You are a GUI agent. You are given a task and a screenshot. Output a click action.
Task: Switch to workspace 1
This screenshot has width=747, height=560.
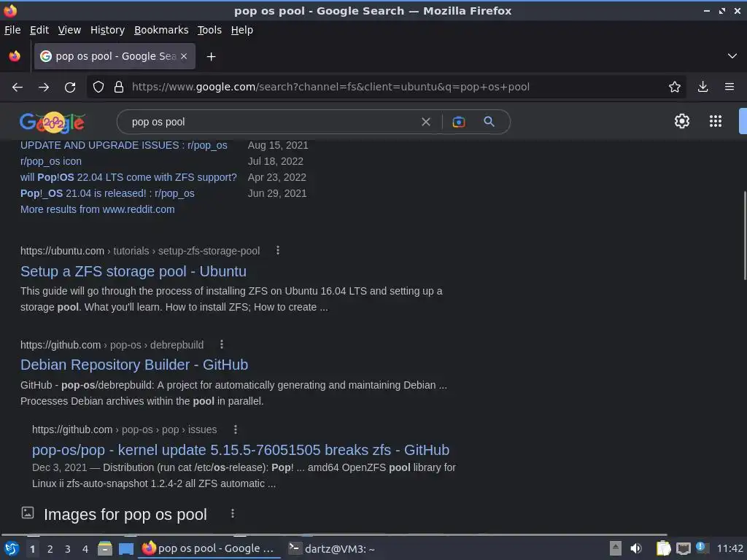pyautogui.click(x=32, y=549)
